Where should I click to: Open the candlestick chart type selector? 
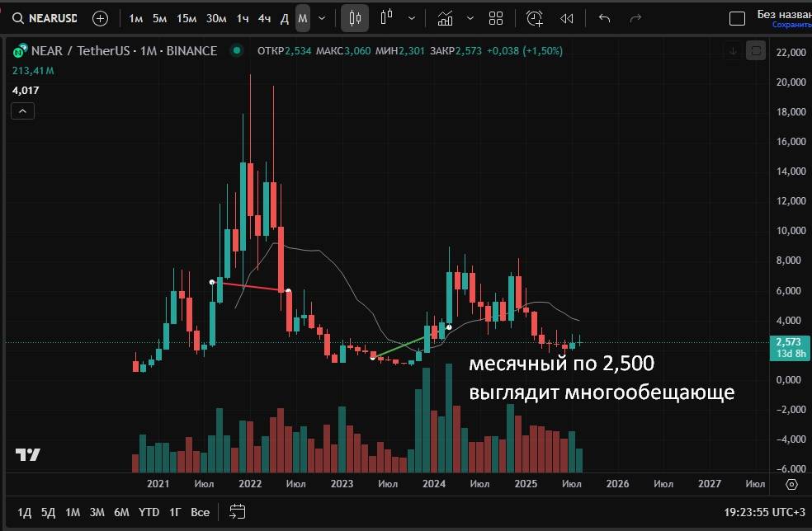click(x=355, y=18)
